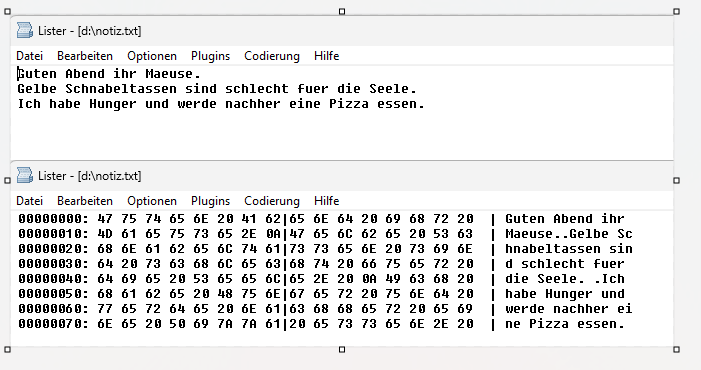
Task: Click the bottom-center selection resize handle
Action: [x=342, y=349]
